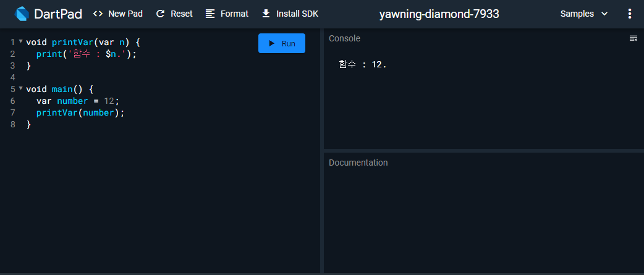
Task: Open the Samples dropdown
Action: tap(583, 14)
